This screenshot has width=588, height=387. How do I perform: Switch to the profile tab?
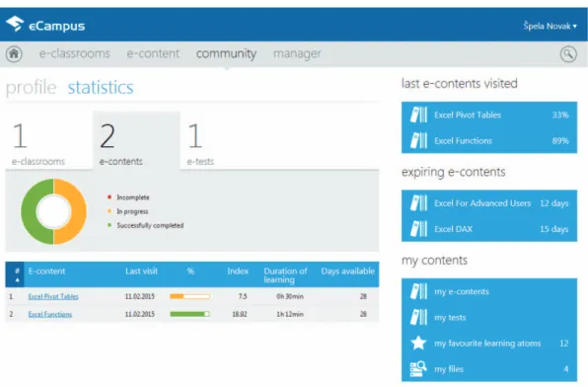click(32, 88)
